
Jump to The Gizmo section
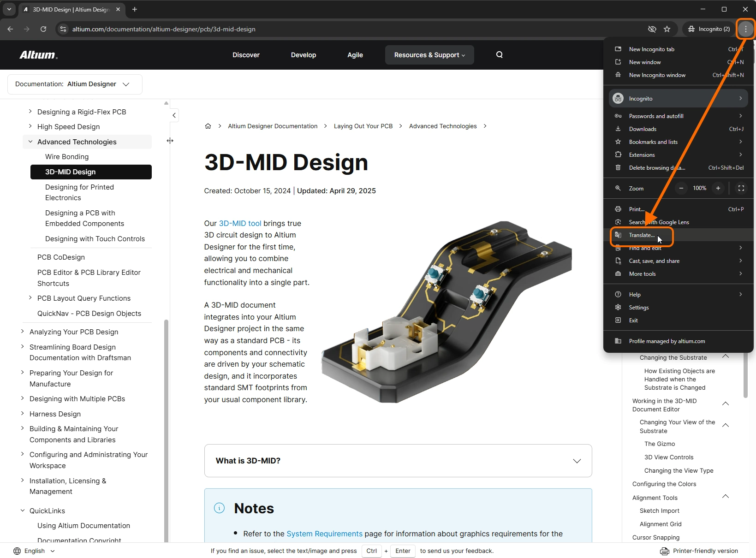pos(660,444)
